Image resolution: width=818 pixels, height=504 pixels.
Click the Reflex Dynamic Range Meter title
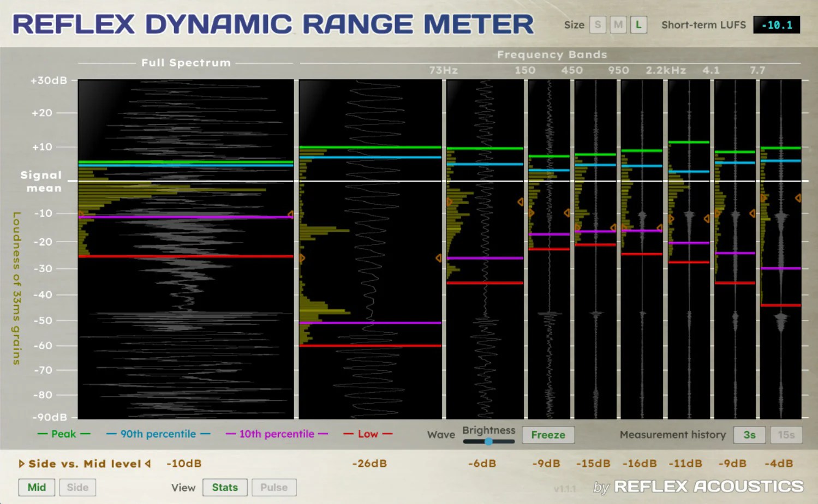click(x=273, y=25)
